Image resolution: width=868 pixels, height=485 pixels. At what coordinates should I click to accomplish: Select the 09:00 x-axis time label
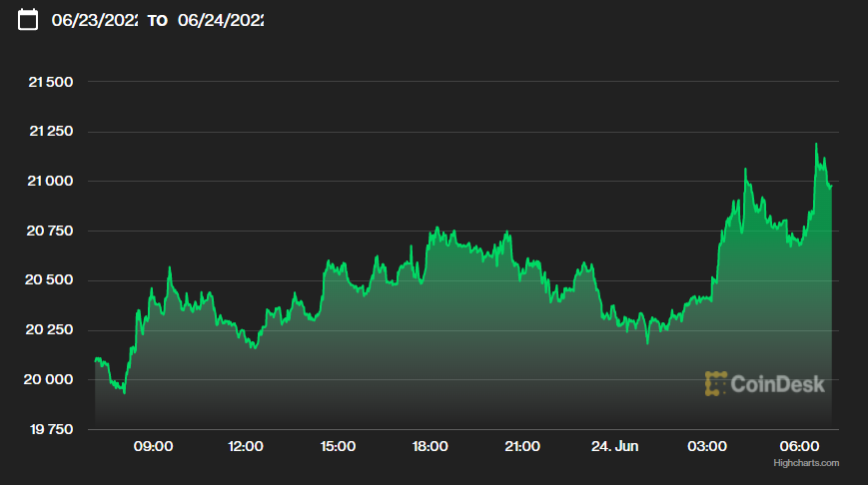(154, 446)
